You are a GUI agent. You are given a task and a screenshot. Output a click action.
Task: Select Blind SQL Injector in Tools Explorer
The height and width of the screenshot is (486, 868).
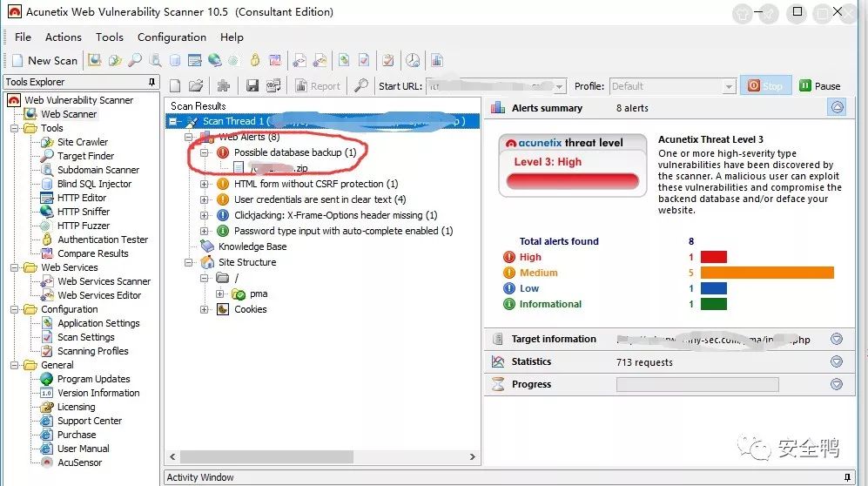coord(94,184)
